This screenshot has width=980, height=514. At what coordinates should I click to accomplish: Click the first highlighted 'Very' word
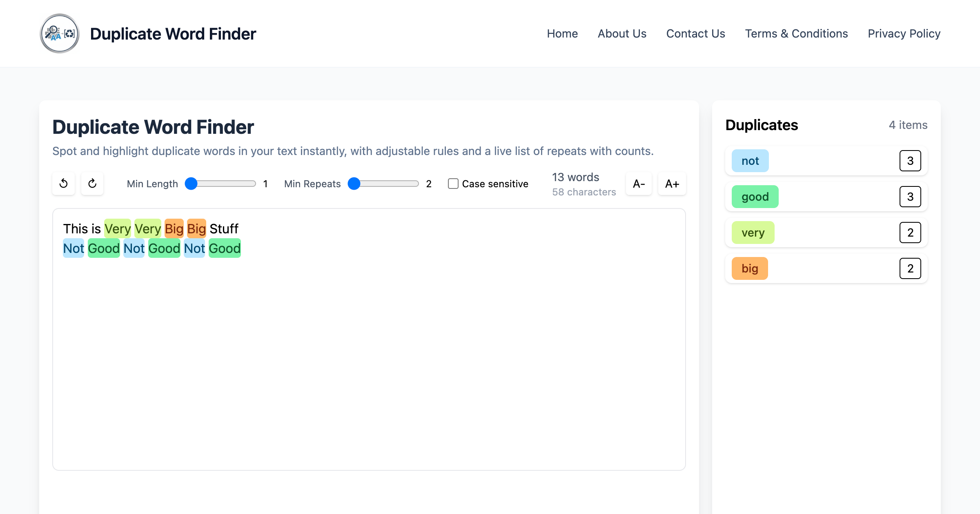(x=118, y=229)
